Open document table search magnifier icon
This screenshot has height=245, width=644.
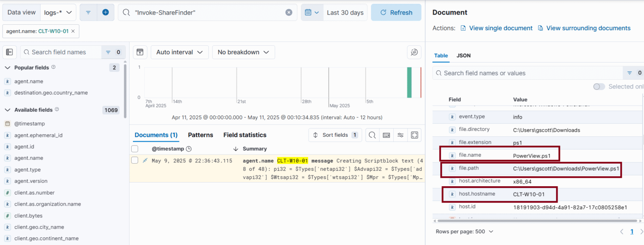coord(372,135)
